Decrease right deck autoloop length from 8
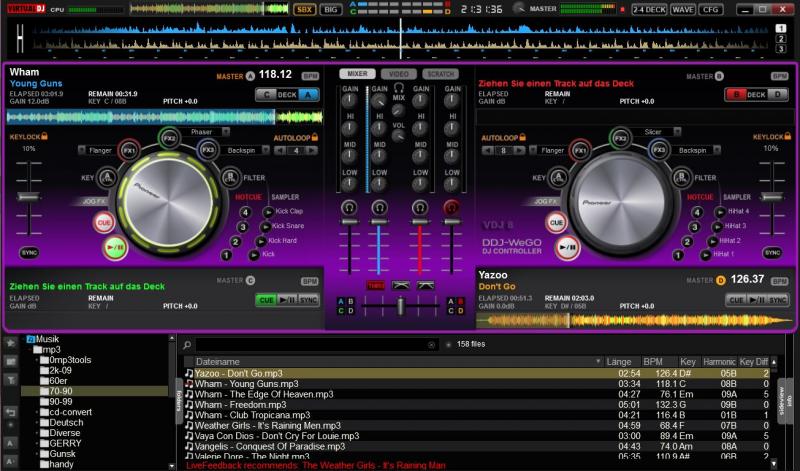 pyautogui.click(x=488, y=151)
